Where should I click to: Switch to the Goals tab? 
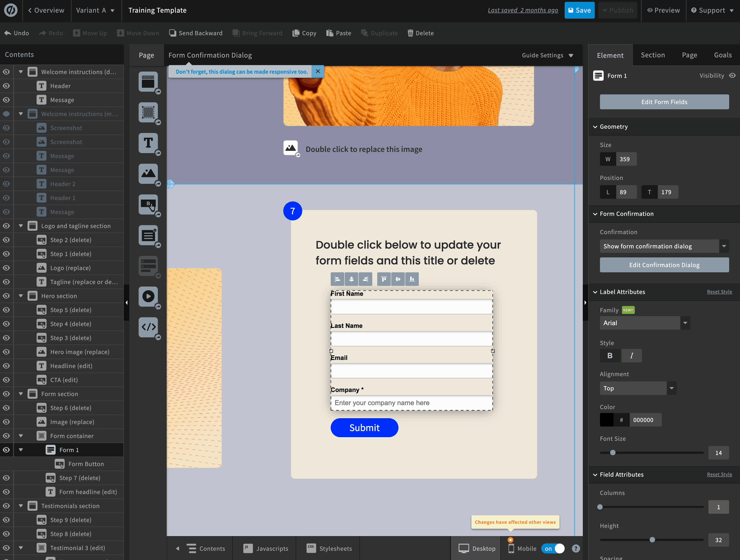722,55
